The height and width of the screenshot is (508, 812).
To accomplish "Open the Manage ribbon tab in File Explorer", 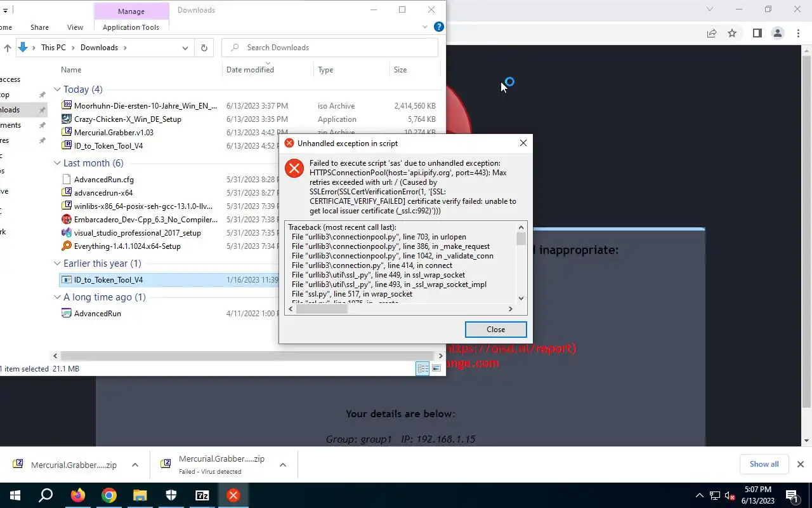I will tap(131, 11).
